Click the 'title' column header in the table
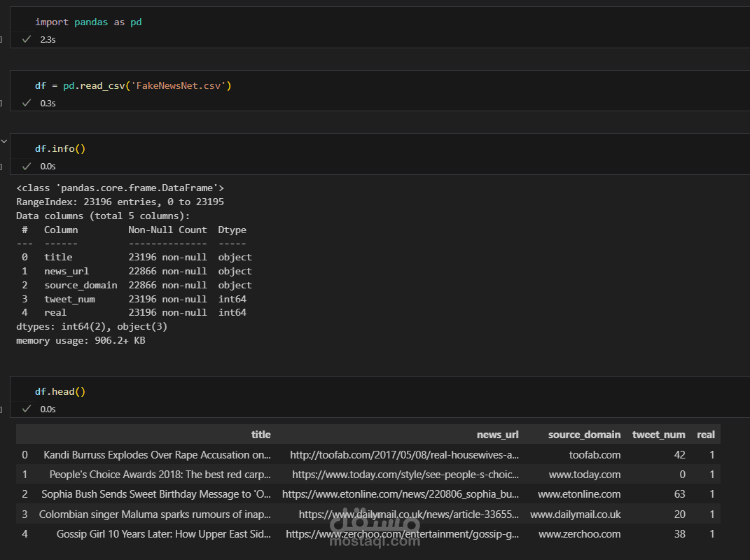Screen dimensions: 750x560 point(261,435)
